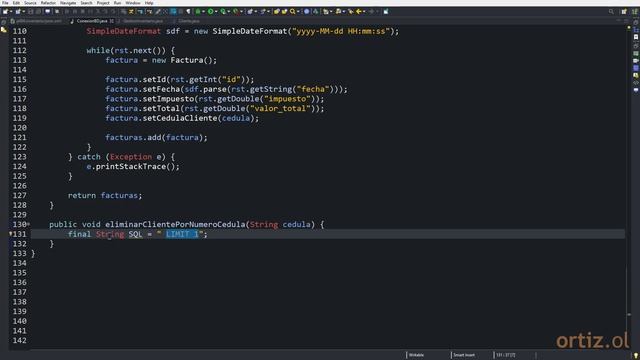Open the Help menu

coord(149,3)
